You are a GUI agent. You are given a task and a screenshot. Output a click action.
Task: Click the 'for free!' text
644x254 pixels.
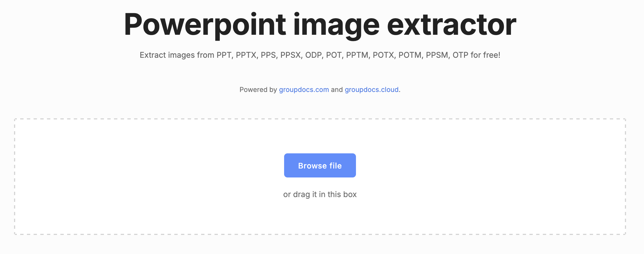tap(485, 55)
